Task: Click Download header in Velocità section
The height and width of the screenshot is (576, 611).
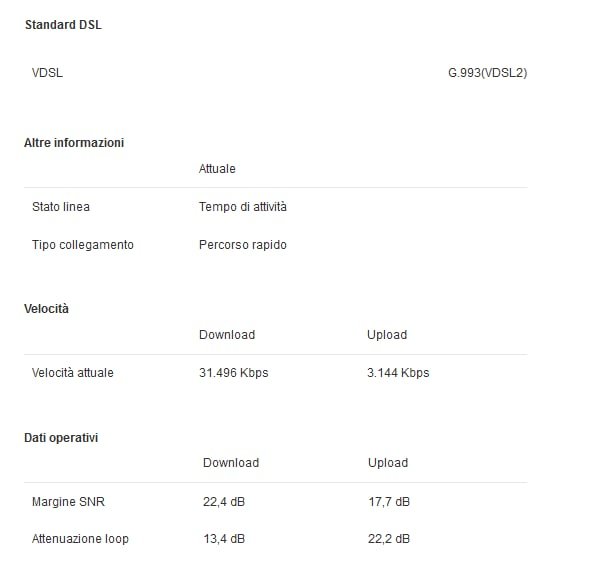Action: (227, 335)
